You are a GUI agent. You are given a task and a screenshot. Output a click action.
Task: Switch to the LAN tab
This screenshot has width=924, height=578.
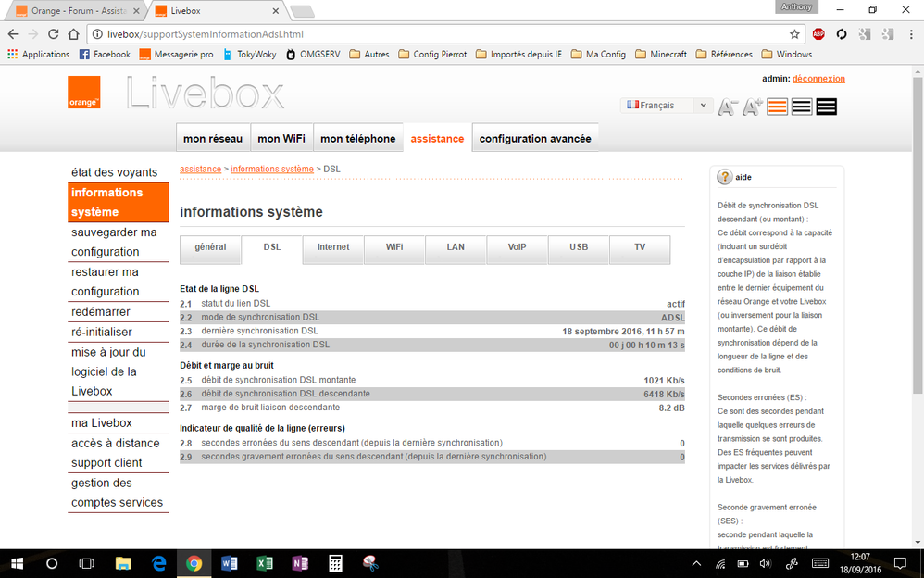pyautogui.click(x=456, y=249)
